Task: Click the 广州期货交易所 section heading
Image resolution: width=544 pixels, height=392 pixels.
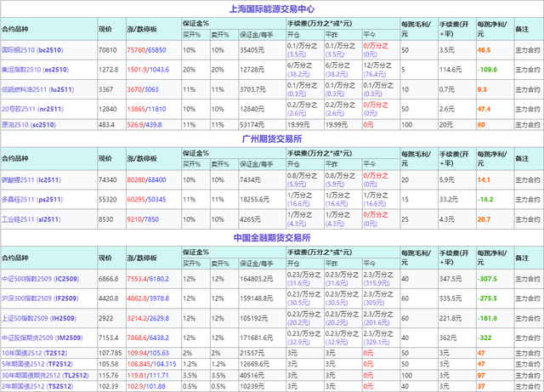Action: tap(272, 139)
